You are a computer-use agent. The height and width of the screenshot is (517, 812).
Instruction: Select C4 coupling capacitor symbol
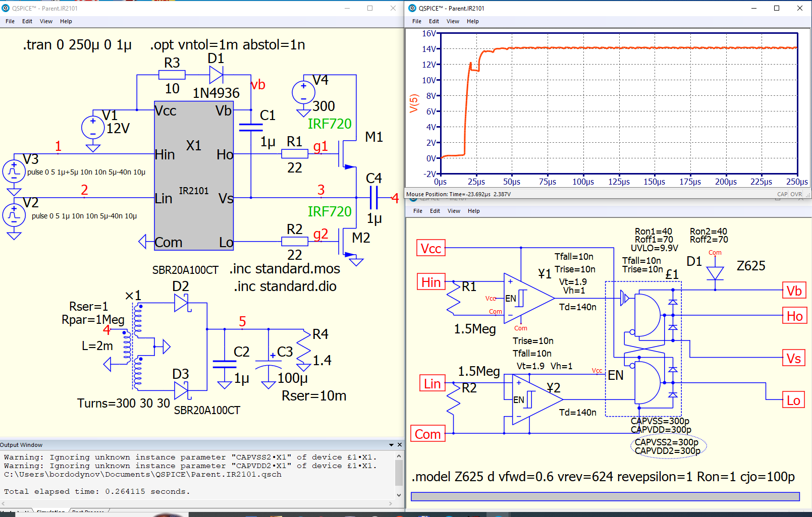pyautogui.click(x=374, y=198)
